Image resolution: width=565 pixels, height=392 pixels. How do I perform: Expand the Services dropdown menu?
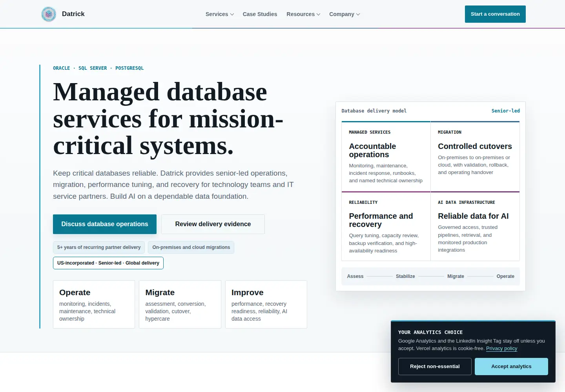coord(220,14)
